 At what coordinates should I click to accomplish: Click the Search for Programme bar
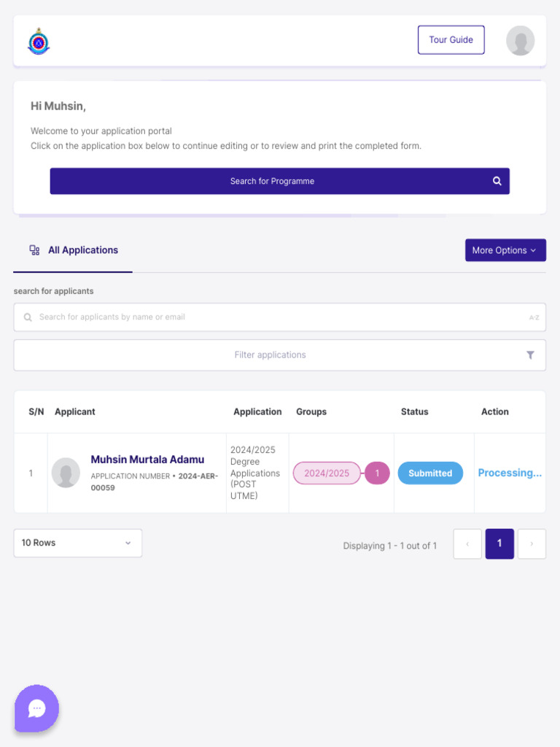[272, 181]
